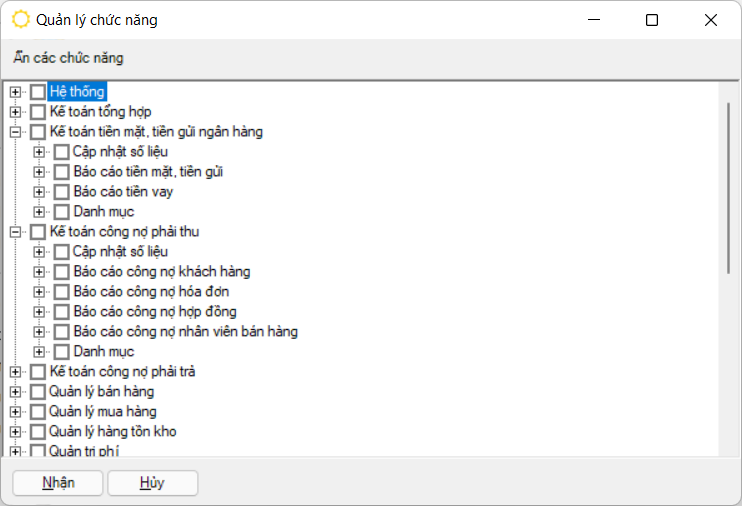Click the Hủy button

[x=152, y=483]
